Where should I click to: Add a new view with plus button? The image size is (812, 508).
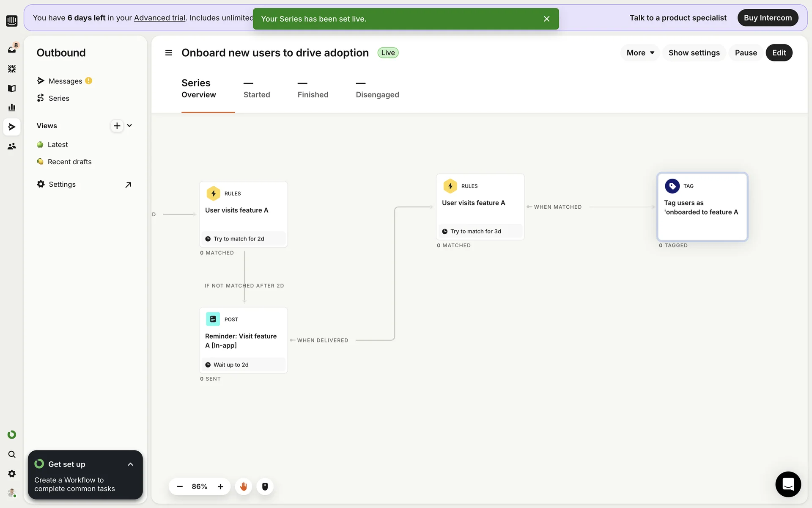(x=117, y=126)
